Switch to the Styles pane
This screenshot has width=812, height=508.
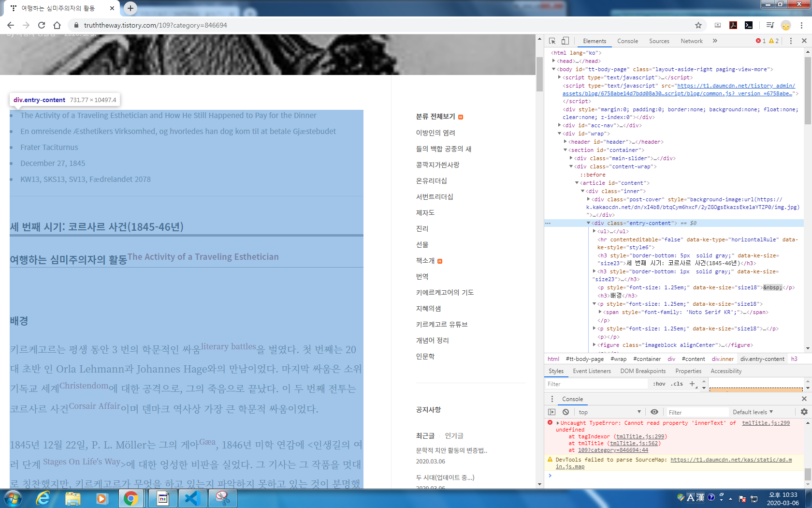556,371
